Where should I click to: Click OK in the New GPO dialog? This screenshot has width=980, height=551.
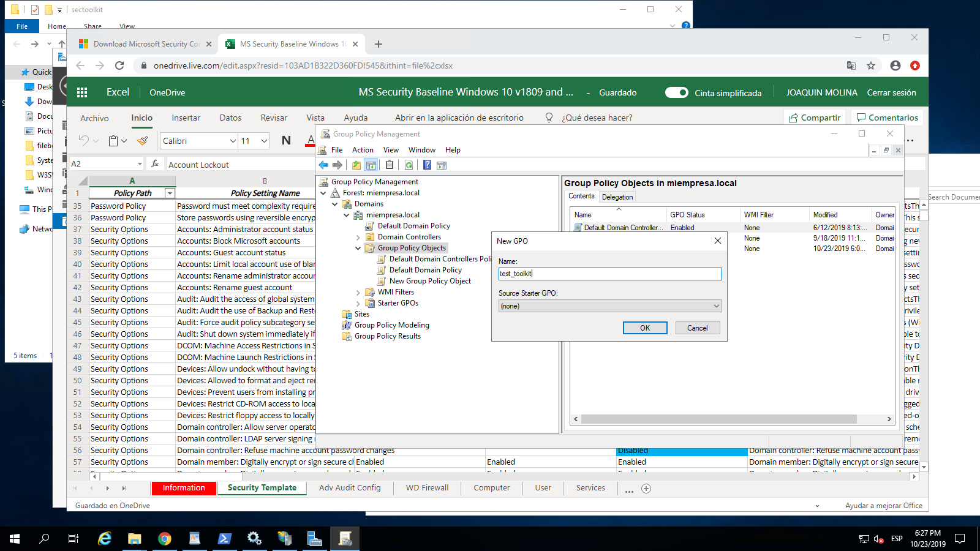click(645, 328)
